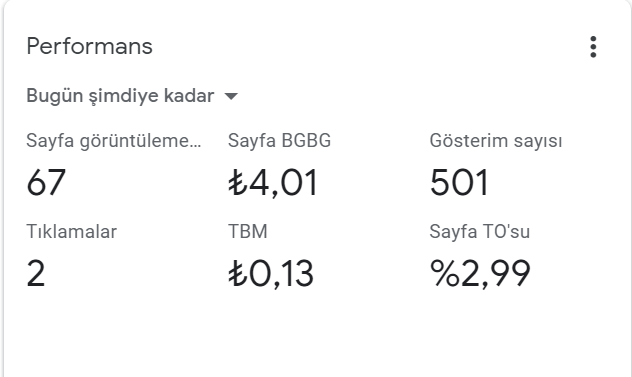632x377 pixels.
Task: Click the page views value 67
Action: tap(46, 183)
